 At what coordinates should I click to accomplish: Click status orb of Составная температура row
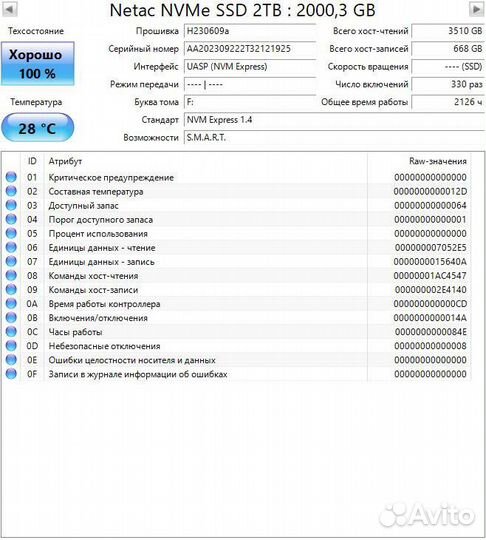(11, 191)
